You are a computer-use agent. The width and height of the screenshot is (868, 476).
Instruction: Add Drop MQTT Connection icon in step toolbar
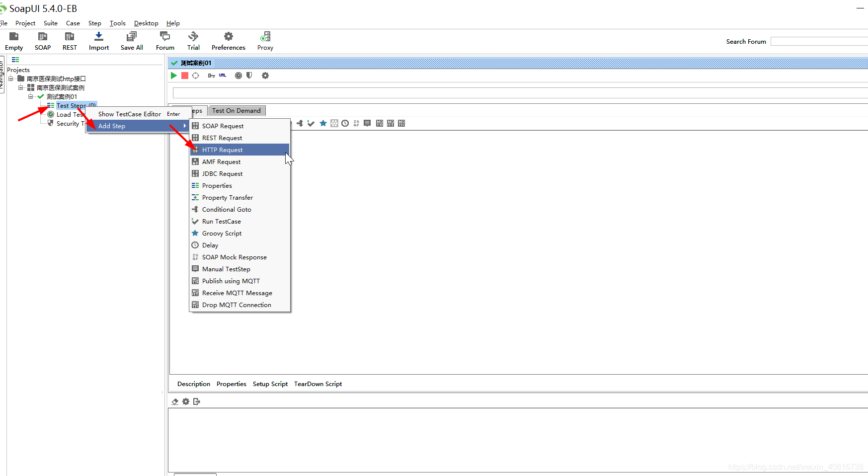click(401, 123)
